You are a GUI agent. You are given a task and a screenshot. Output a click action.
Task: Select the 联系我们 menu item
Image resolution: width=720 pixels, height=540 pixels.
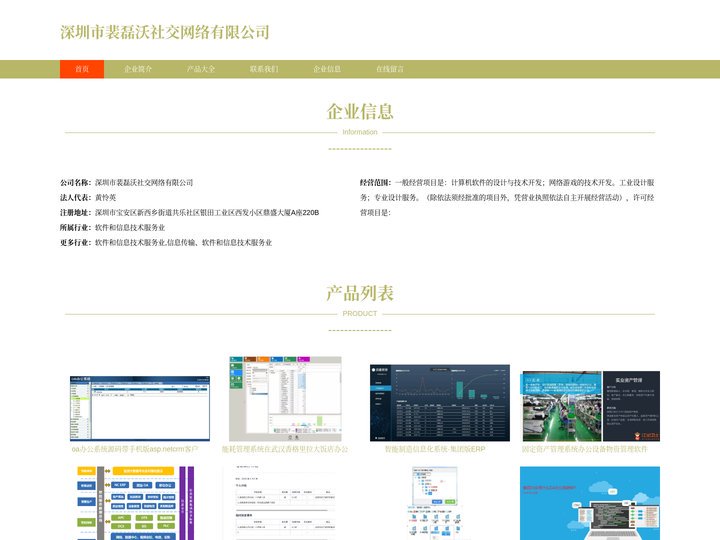[264, 69]
